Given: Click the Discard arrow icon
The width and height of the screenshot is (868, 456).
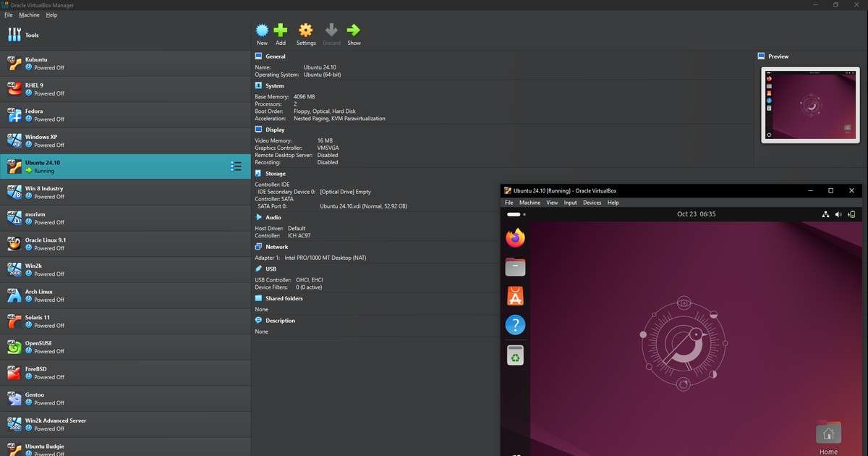Looking at the screenshot, I should point(331,30).
